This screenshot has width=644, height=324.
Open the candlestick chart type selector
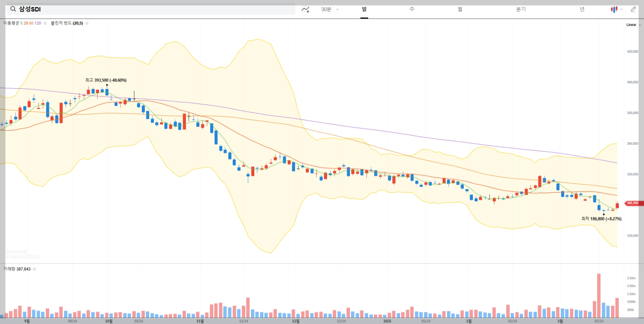(x=617, y=9)
